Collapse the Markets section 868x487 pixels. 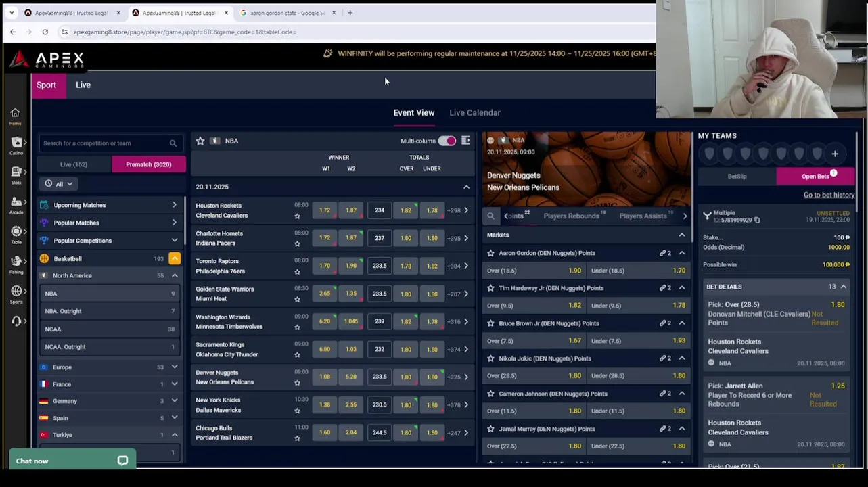[x=682, y=235]
